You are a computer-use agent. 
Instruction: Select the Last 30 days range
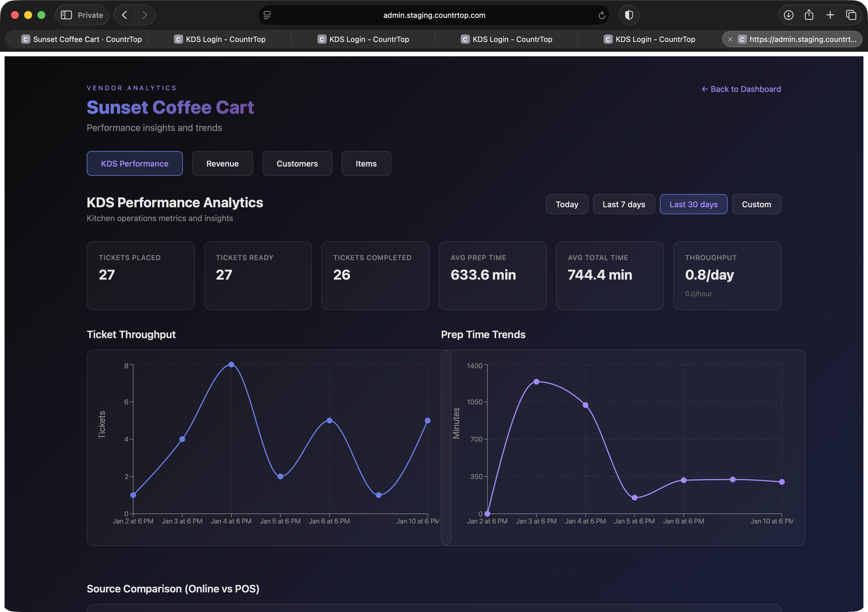693,204
